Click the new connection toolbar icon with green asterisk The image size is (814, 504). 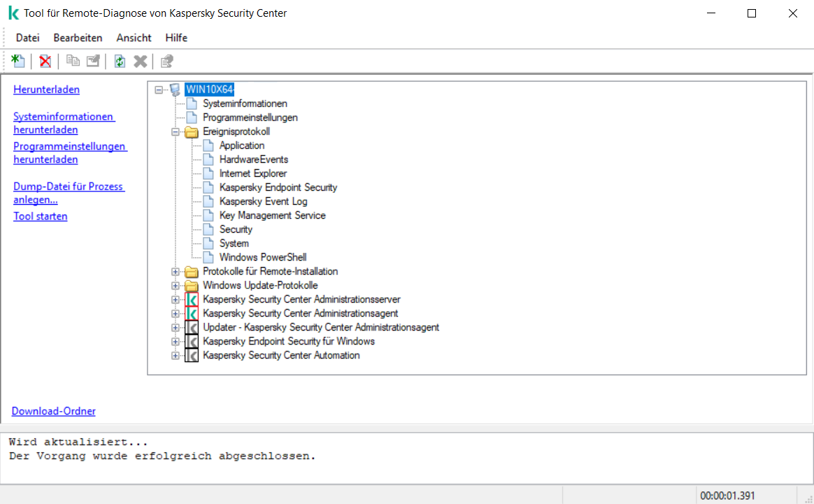(x=18, y=62)
